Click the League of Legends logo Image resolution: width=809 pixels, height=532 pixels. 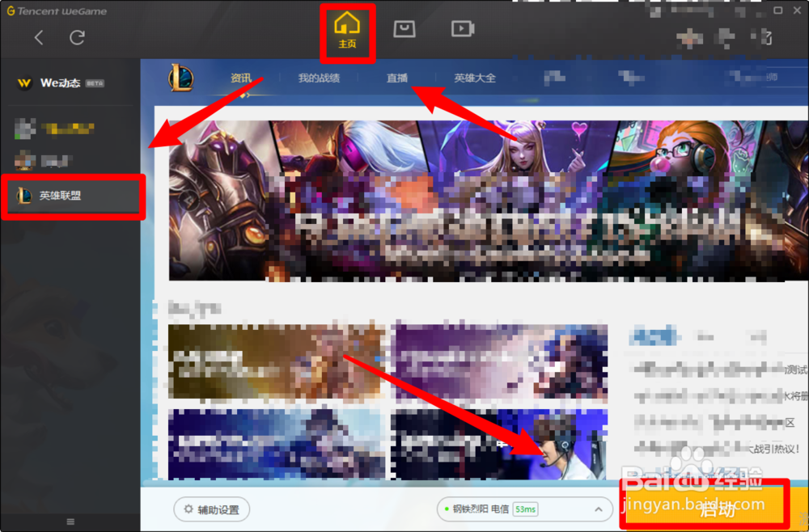click(x=181, y=78)
